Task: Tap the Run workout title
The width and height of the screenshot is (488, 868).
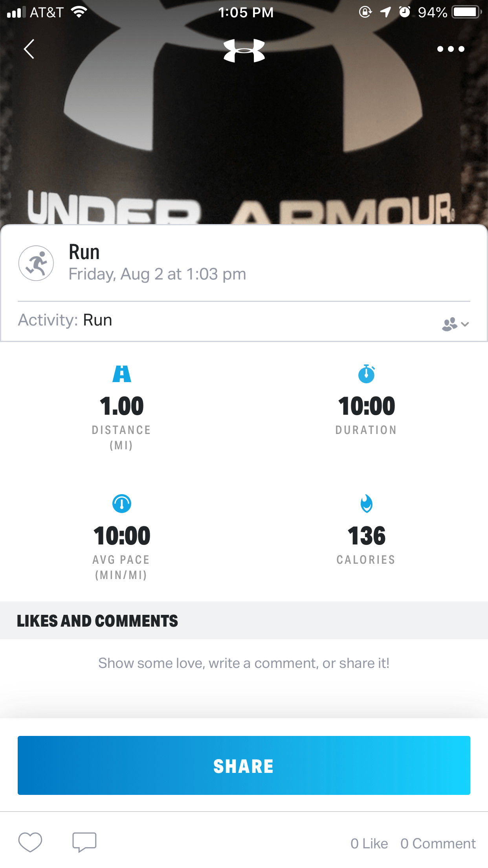Action: click(84, 252)
